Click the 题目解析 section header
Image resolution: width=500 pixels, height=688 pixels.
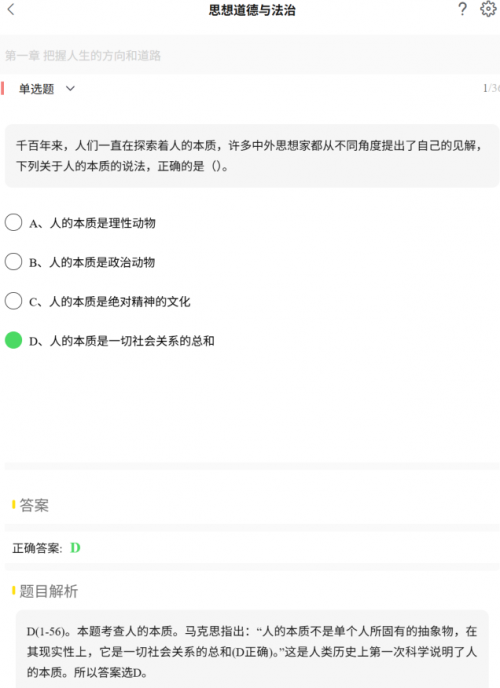click(x=48, y=591)
